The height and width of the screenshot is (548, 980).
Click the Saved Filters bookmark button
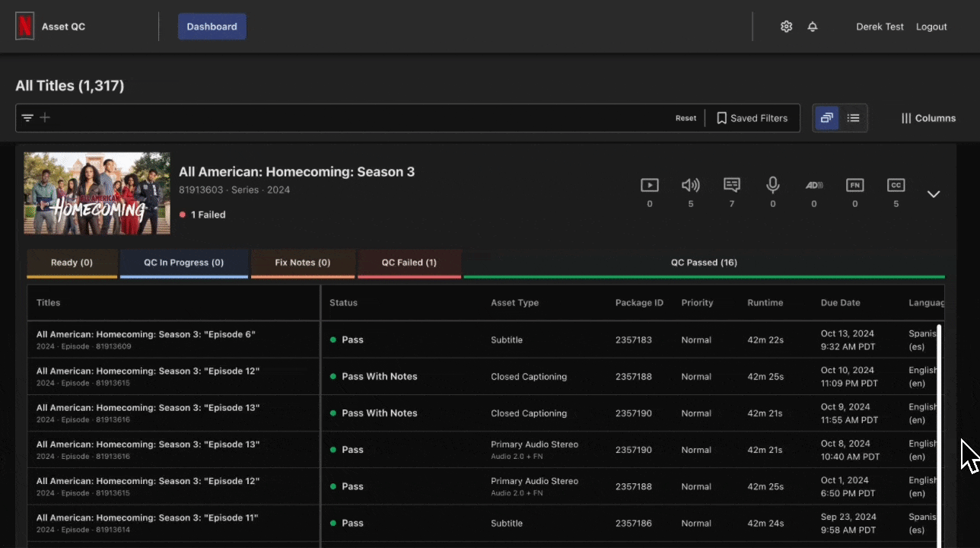pyautogui.click(x=752, y=118)
